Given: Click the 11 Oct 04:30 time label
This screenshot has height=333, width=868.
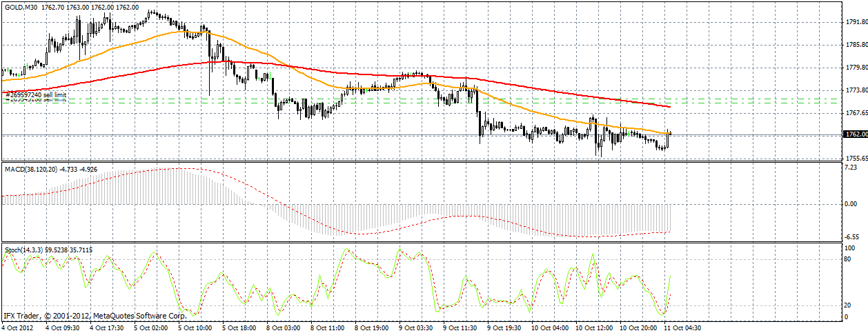Looking at the screenshot, I should [x=682, y=327].
